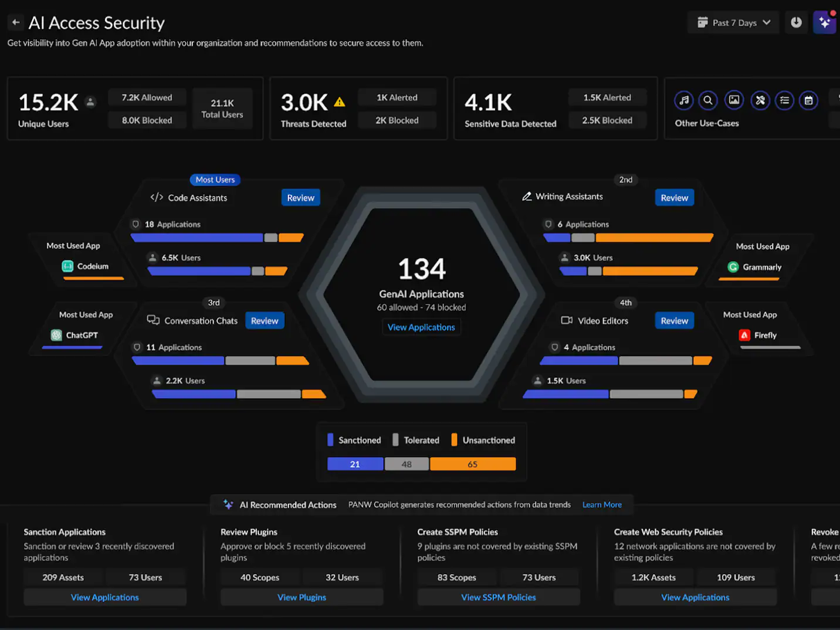Review the Code Assistants category

(300, 198)
